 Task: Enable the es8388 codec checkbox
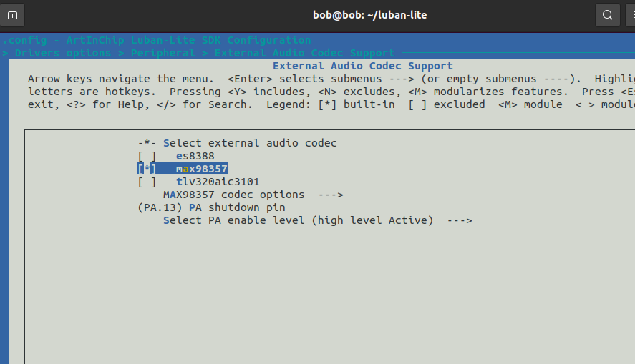point(147,156)
